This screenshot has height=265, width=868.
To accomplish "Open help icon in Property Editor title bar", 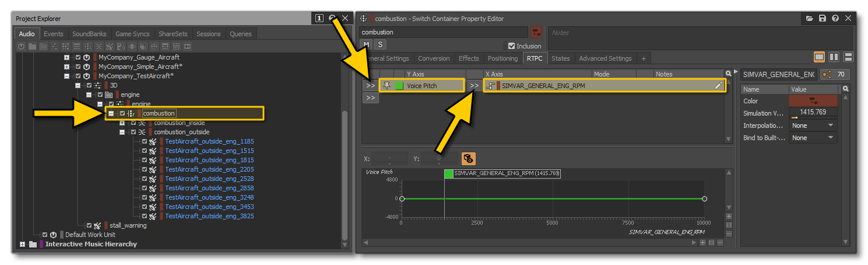I will (835, 19).
